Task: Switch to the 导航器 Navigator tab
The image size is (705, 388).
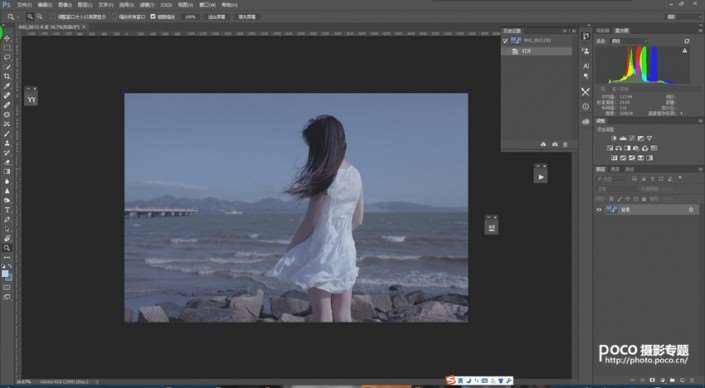Action: pyautogui.click(x=602, y=31)
